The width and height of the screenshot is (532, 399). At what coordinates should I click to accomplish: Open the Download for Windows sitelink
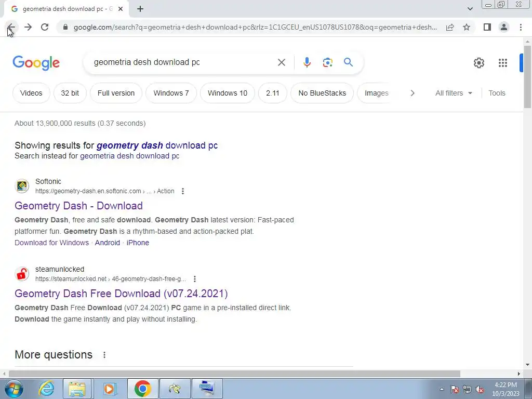pyautogui.click(x=51, y=243)
